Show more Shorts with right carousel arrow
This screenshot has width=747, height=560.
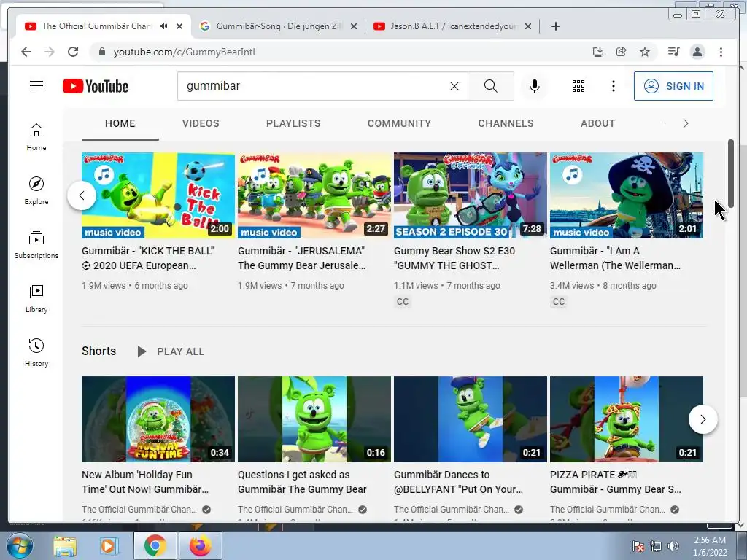[x=703, y=419]
